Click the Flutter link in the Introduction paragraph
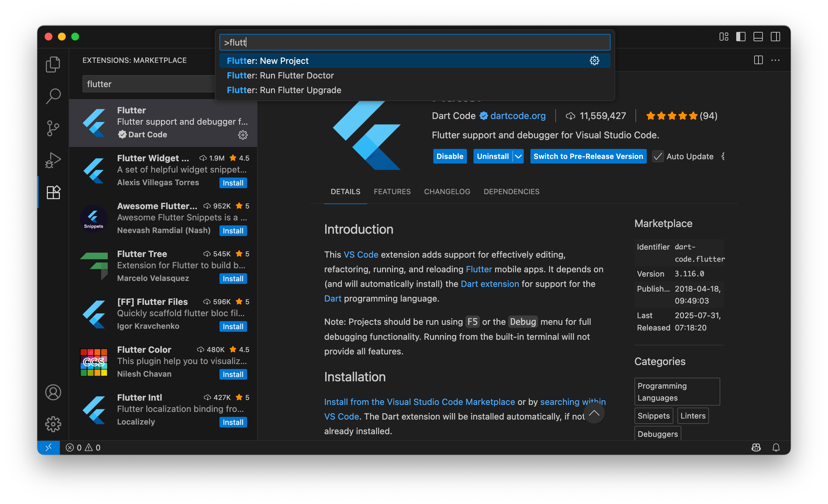 point(479,269)
